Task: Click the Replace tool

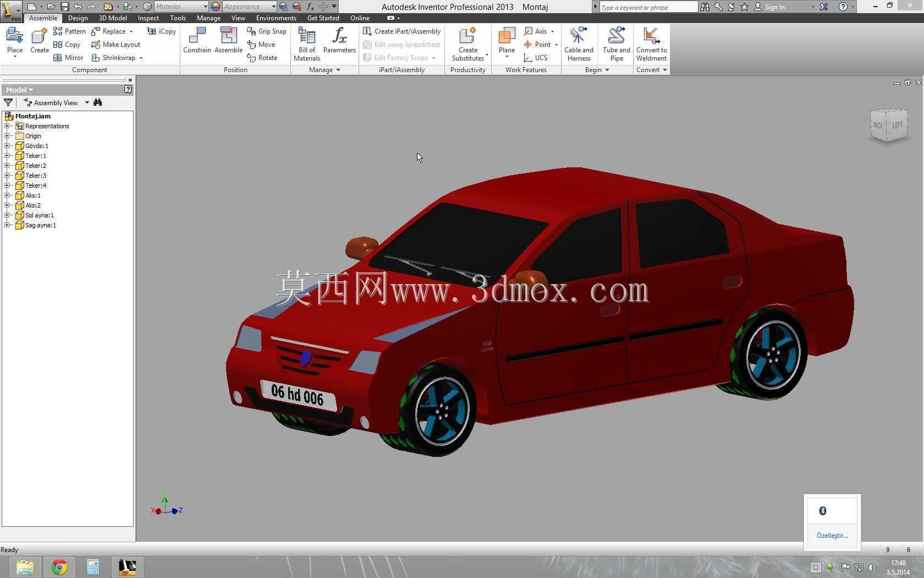Action: point(112,31)
